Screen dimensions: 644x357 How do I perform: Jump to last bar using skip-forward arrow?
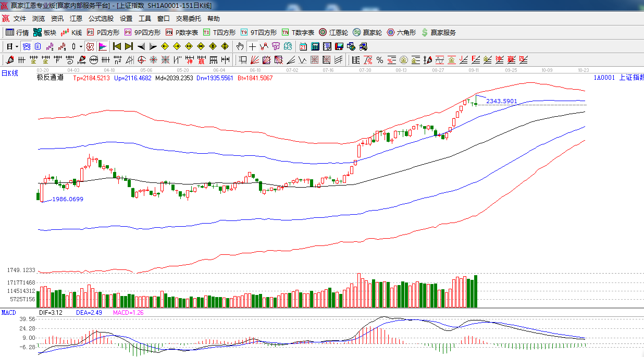(129, 46)
